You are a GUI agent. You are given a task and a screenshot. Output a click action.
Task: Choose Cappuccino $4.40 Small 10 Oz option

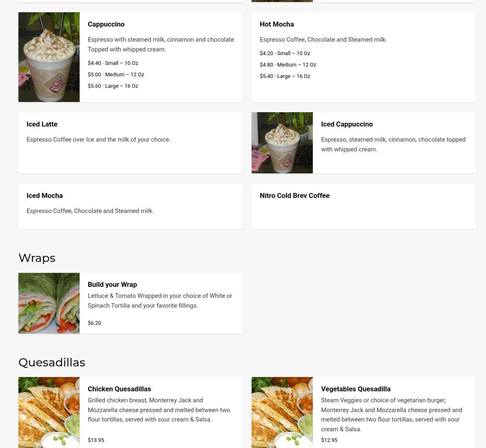tap(113, 63)
